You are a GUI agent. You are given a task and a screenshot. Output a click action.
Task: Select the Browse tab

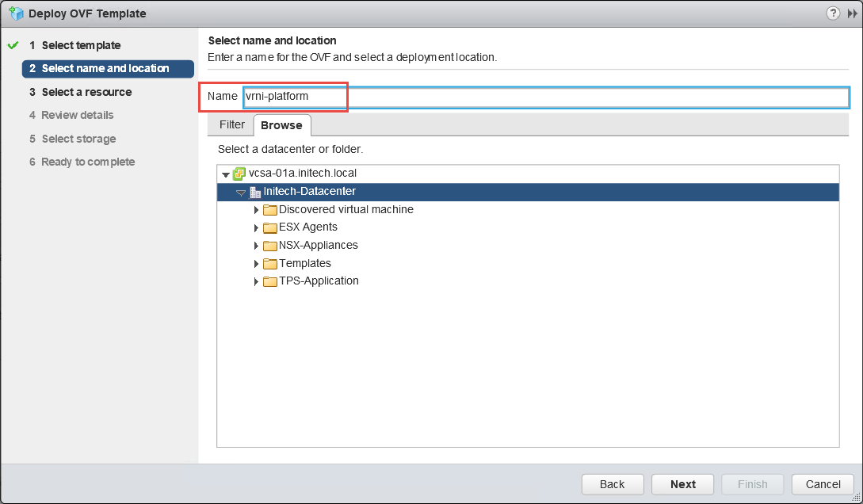point(281,125)
